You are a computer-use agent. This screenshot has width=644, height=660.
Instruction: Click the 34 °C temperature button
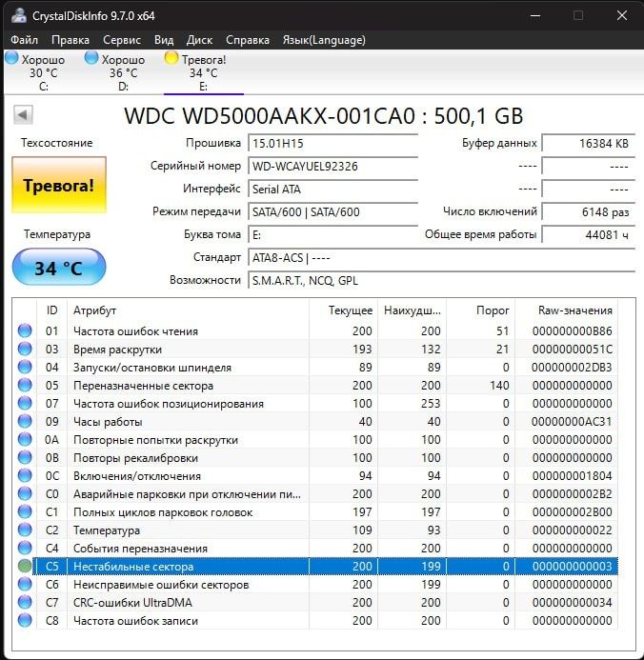[59, 268]
